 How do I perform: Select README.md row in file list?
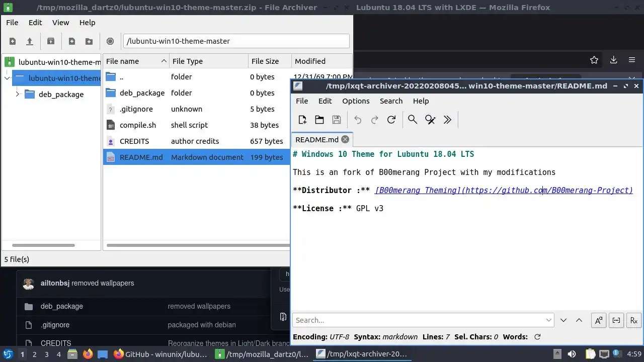196,157
